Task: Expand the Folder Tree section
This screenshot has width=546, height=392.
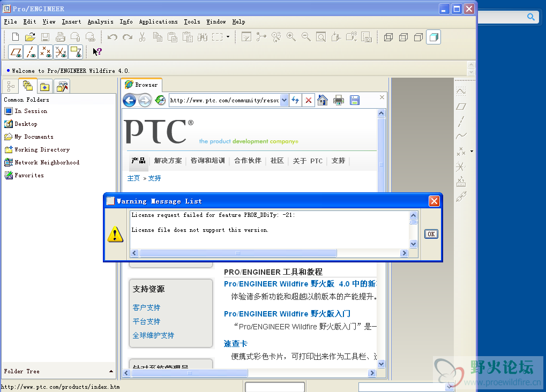Action: click(x=111, y=371)
